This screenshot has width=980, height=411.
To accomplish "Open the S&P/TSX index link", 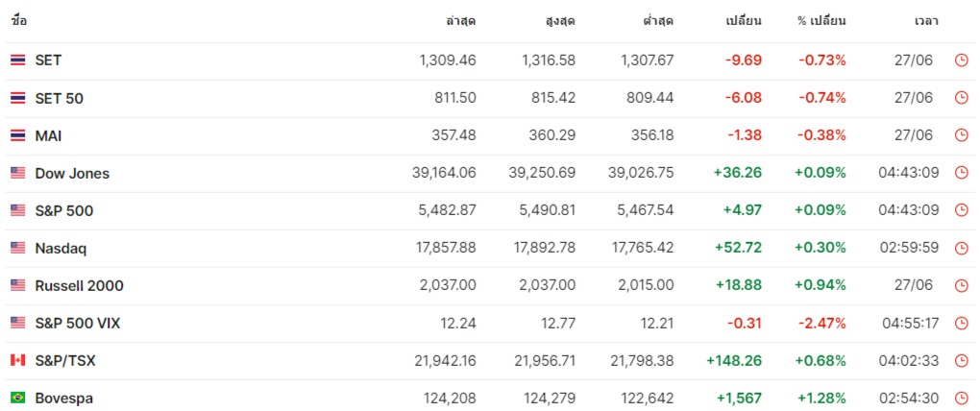I will pos(65,360).
